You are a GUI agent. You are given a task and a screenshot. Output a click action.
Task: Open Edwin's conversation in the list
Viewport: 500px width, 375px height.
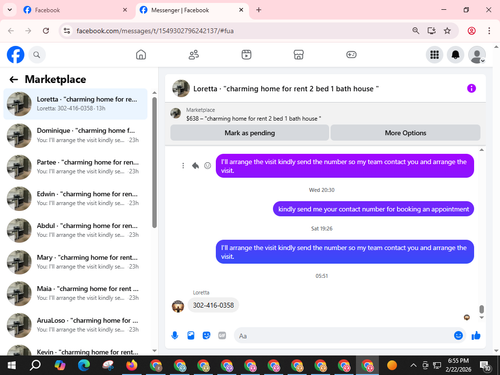click(76, 199)
